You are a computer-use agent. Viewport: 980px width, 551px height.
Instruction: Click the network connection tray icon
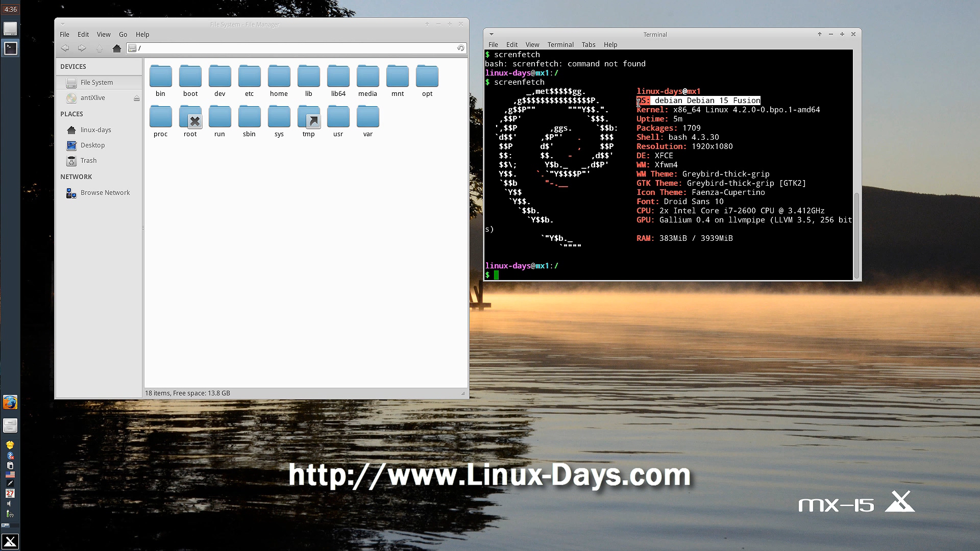pos(10,484)
